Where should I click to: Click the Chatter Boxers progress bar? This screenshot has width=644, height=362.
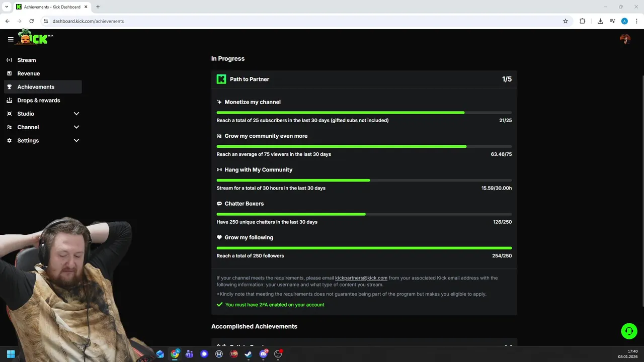(x=364, y=214)
